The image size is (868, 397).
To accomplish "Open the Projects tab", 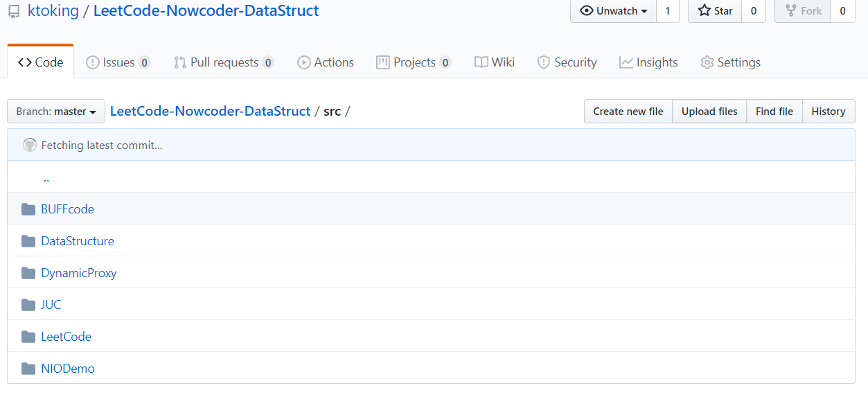I will (x=414, y=62).
